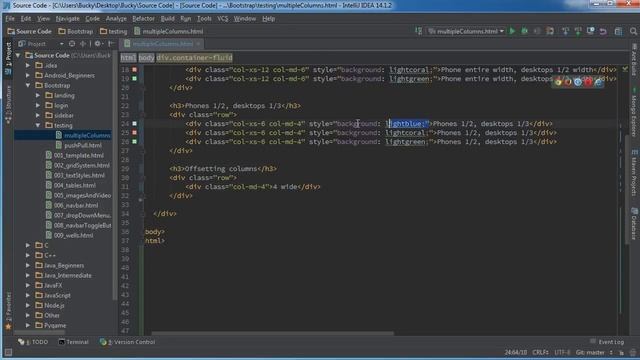Collapse the Source Code root node
640x360 pixels.
18,55
